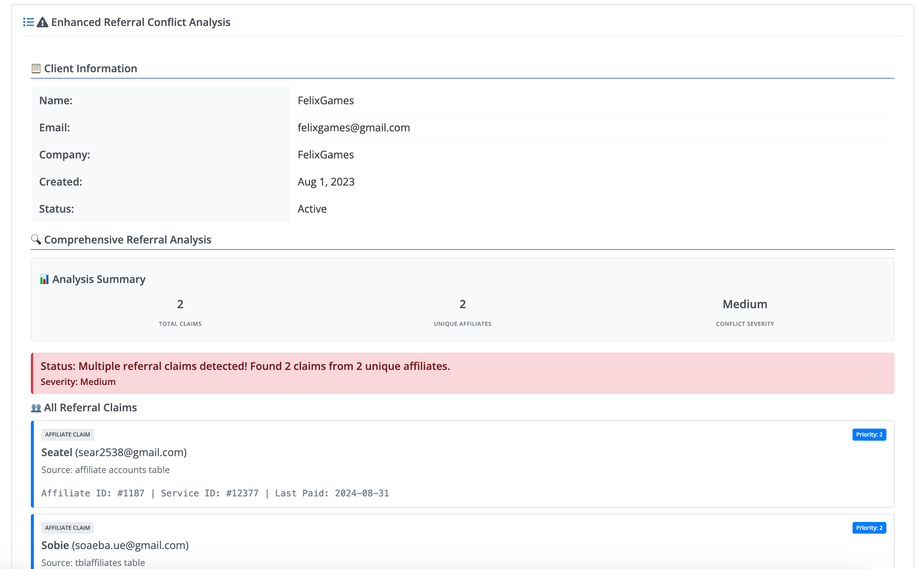Click the CONFLICT SEVERITY label

coord(745,324)
